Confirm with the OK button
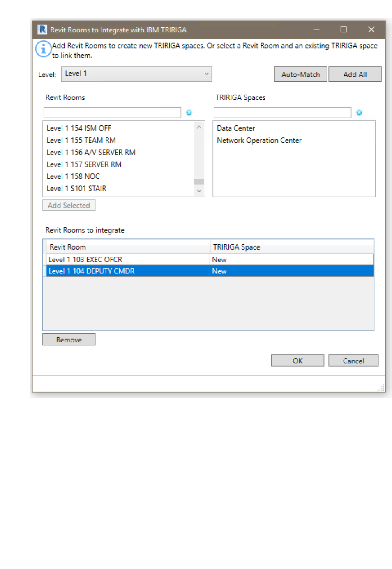This screenshot has width=392, height=569. pos(297,361)
